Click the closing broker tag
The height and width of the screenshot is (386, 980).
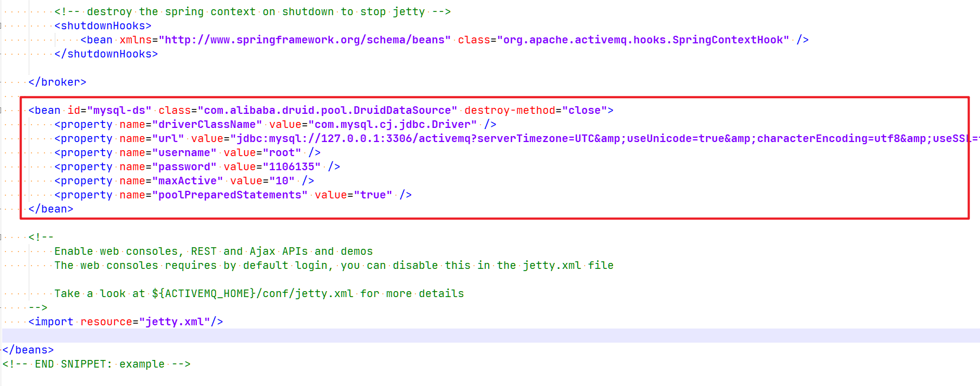(57, 82)
